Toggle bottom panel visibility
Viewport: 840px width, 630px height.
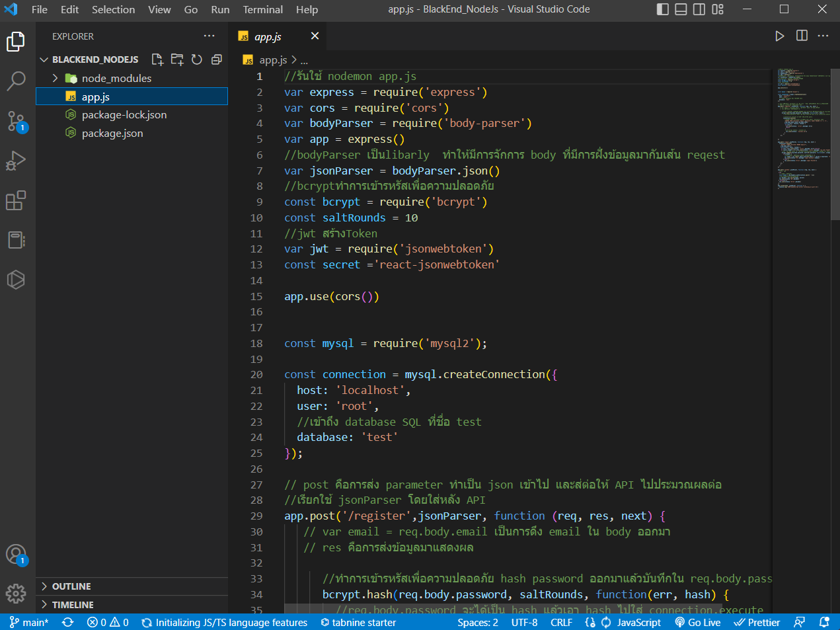pyautogui.click(x=681, y=9)
